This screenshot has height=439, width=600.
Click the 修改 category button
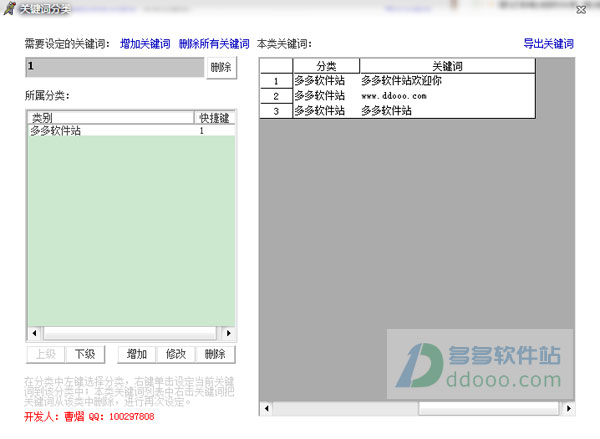pos(176,354)
